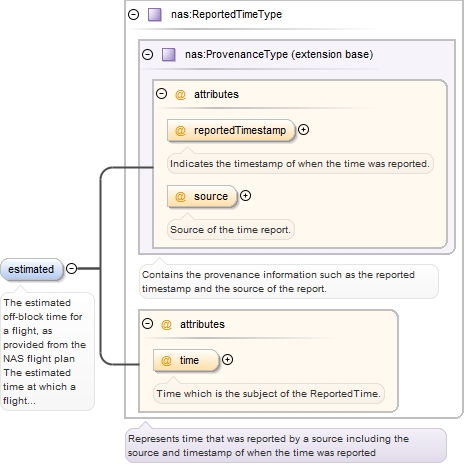The height and width of the screenshot is (466, 465).
Task: Select the estimated element node
Action: tap(32, 269)
